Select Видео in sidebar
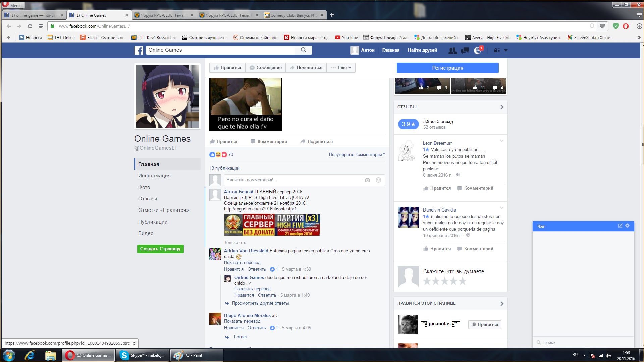This screenshot has width=644, height=362. point(146,233)
